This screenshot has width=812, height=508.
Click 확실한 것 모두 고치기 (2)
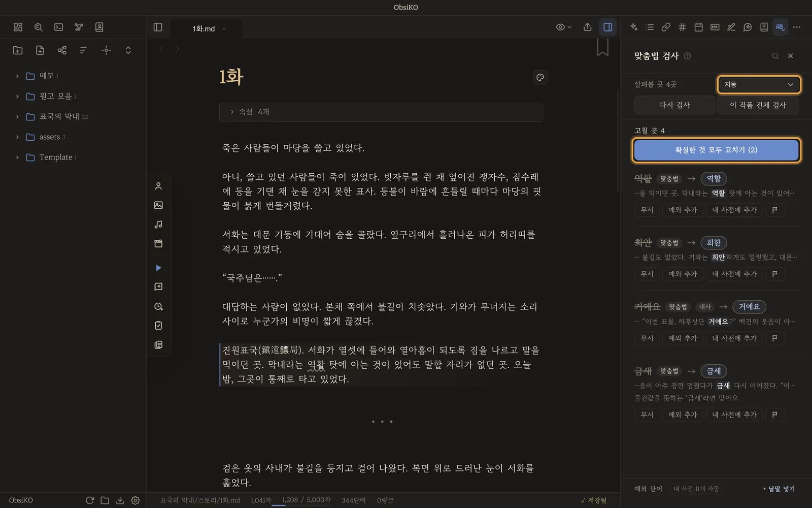[x=716, y=150]
